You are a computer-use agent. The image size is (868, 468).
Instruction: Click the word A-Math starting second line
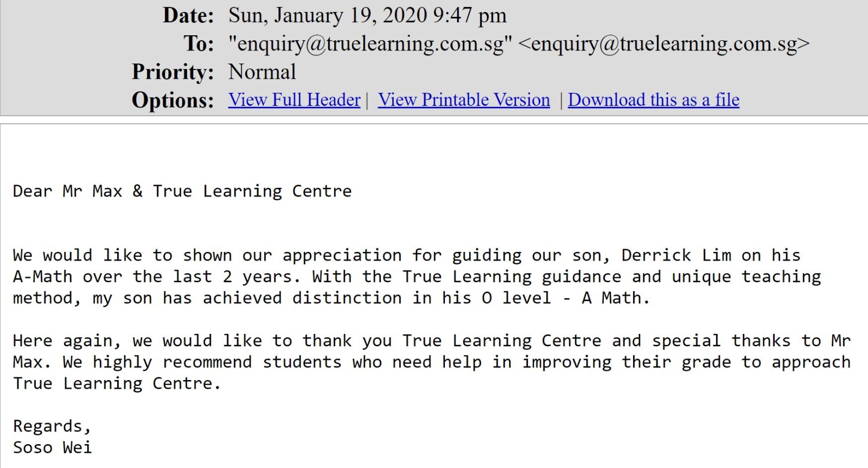tap(42, 277)
